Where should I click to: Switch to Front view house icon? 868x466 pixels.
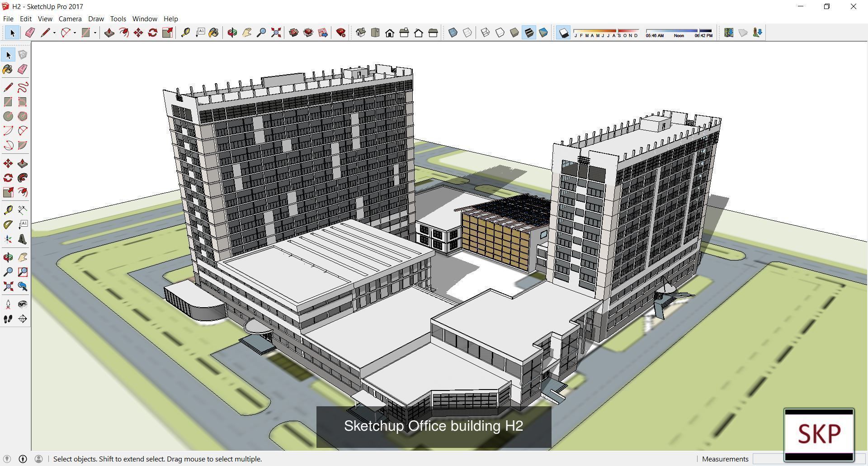(389, 33)
